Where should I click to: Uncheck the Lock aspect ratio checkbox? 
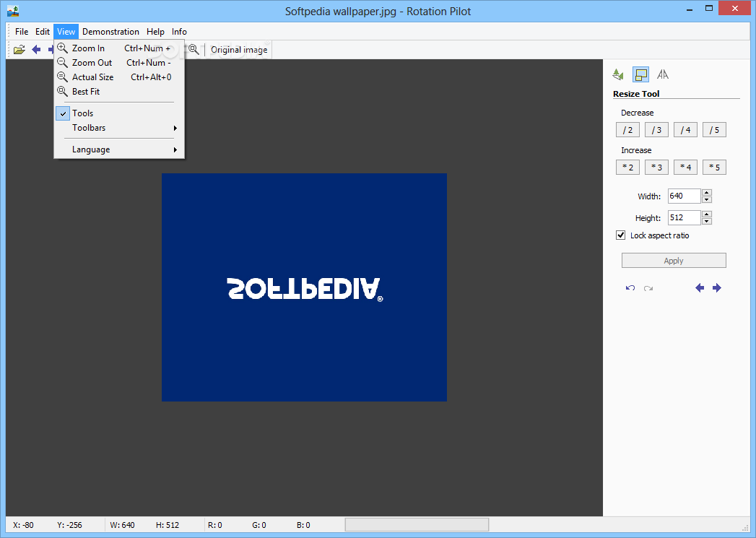click(x=621, y=235)
